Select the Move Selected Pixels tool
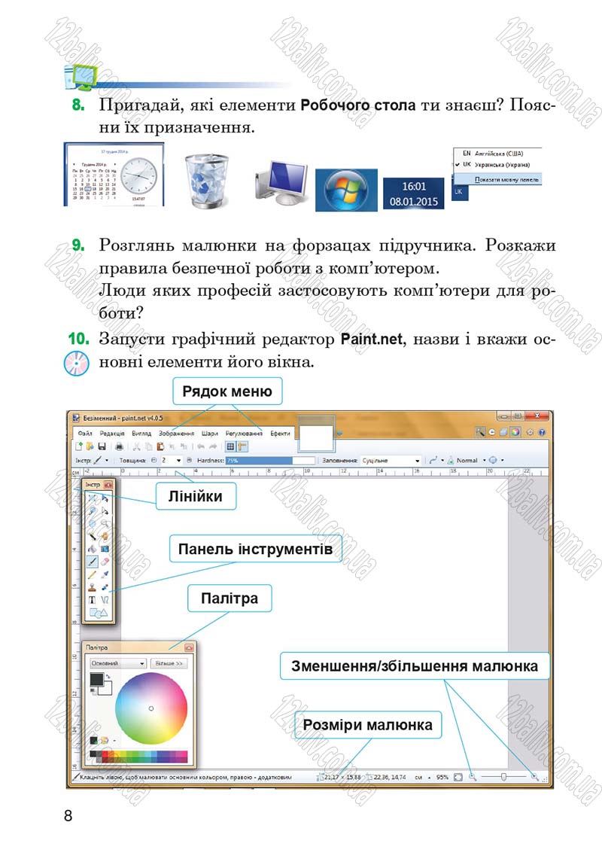Screen dimensions: 602x868 click(105, 498)
